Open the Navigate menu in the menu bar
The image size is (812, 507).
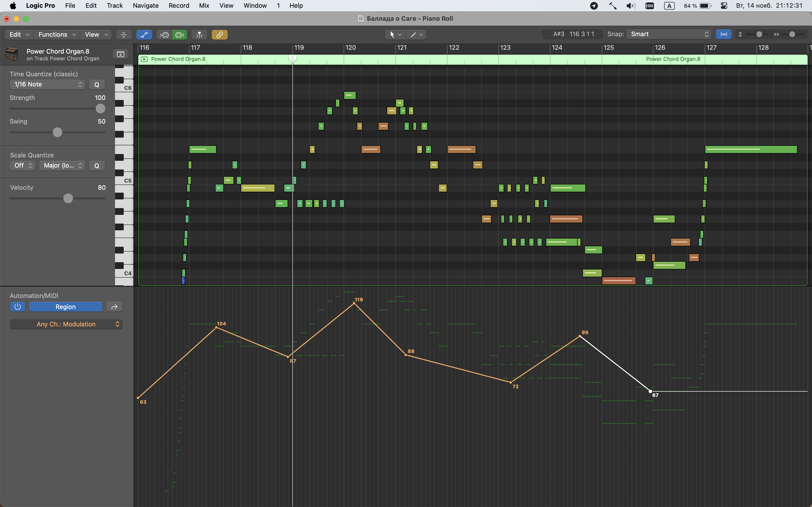145,6
